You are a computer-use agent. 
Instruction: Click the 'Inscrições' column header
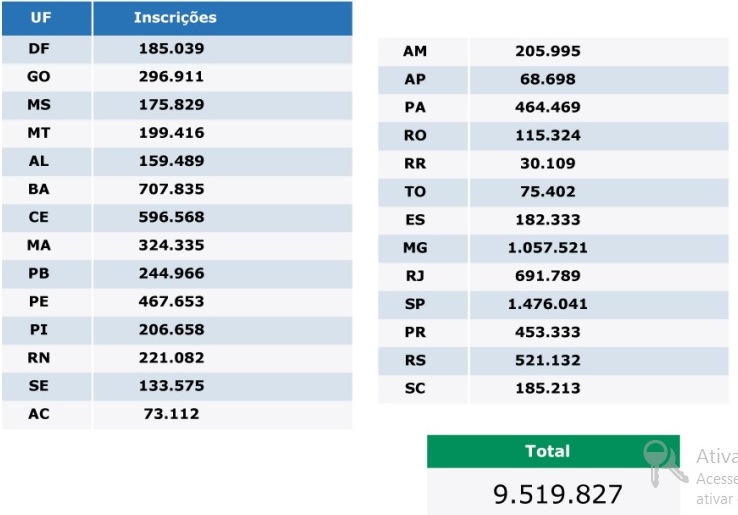pyautogui.click(x=175, y=18)
